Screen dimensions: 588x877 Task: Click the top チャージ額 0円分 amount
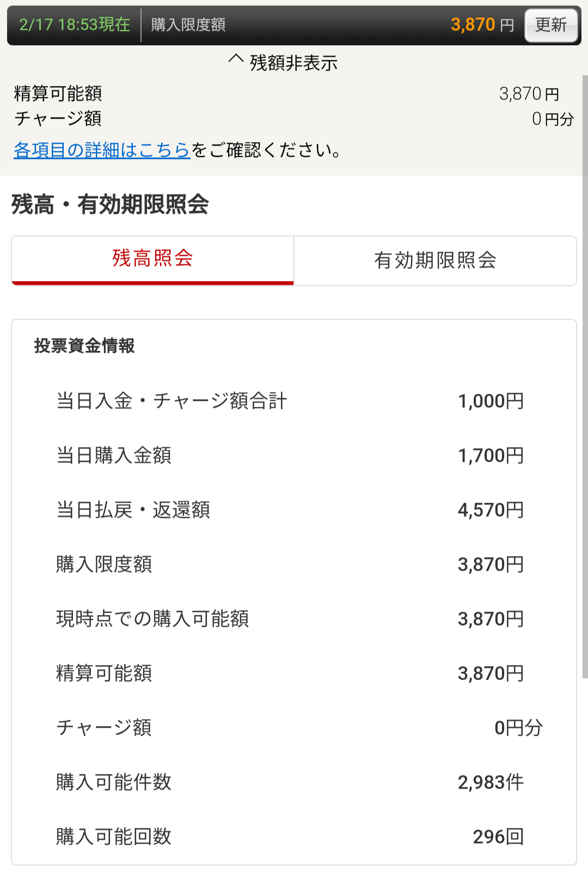click(x=553, y=119)
